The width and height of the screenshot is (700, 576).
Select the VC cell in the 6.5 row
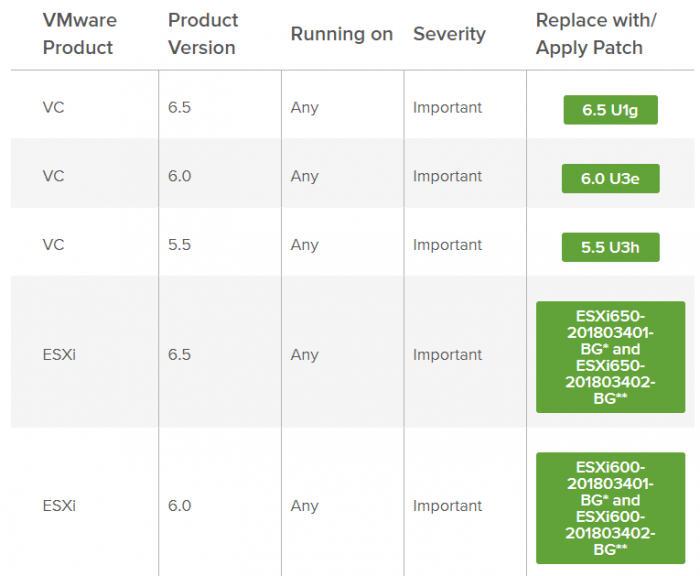coord(54,108)
